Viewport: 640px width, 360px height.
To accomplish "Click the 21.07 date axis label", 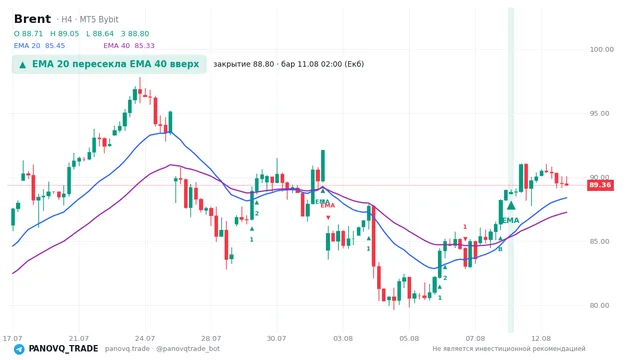I will (79, 339).
